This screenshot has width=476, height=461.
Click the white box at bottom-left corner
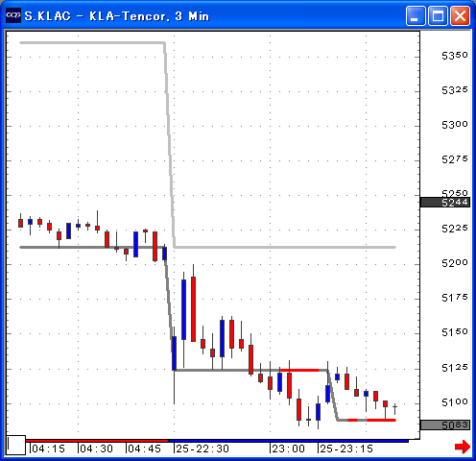coord(16,445)
